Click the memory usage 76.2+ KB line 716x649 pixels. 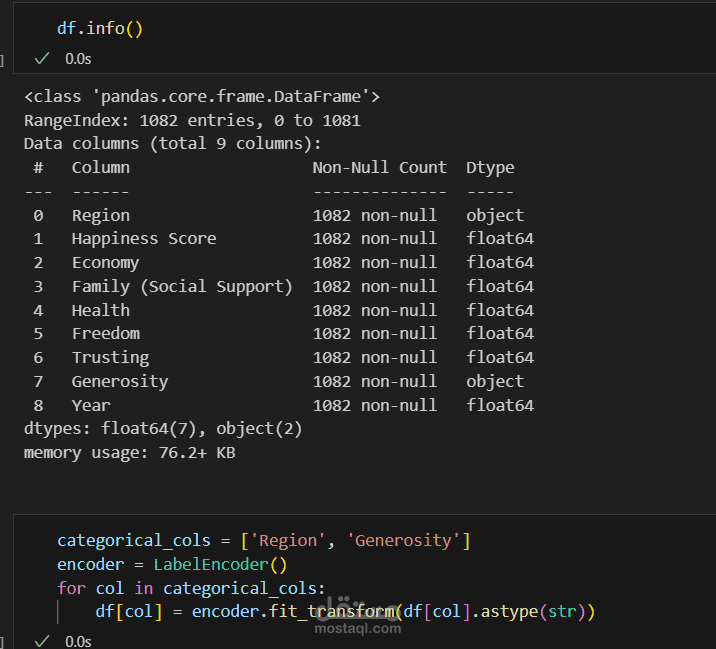click(x=129, y=452)
